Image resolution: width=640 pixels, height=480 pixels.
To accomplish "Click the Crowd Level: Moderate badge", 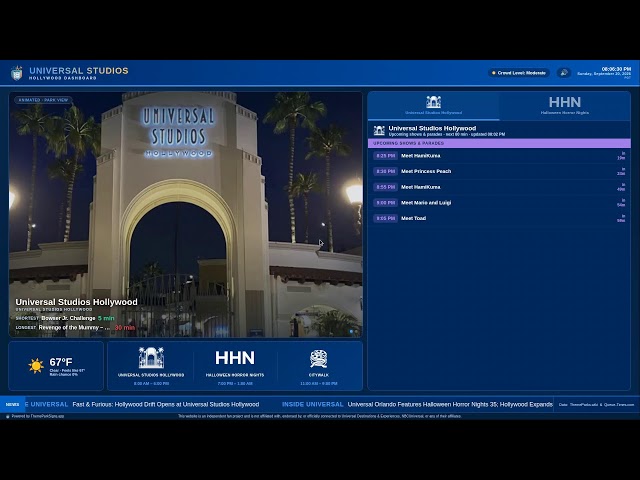I will coord(519,73).
